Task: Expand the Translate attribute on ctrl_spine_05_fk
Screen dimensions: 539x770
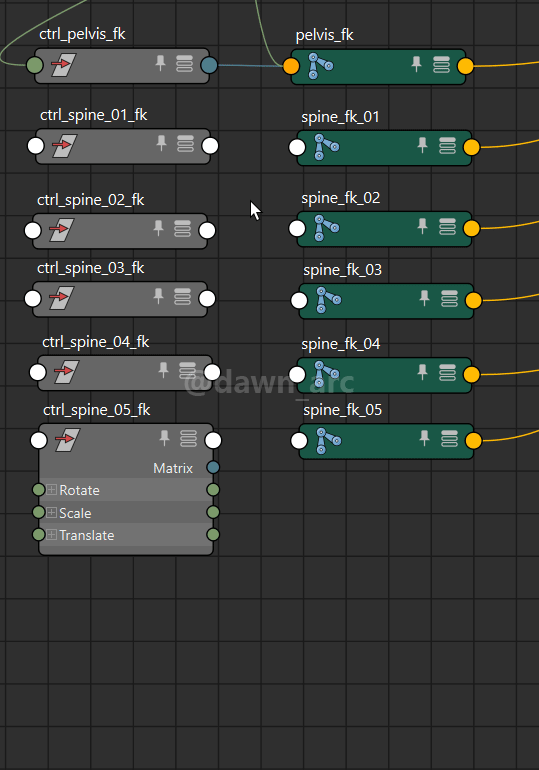Action: tap(52, 535)
